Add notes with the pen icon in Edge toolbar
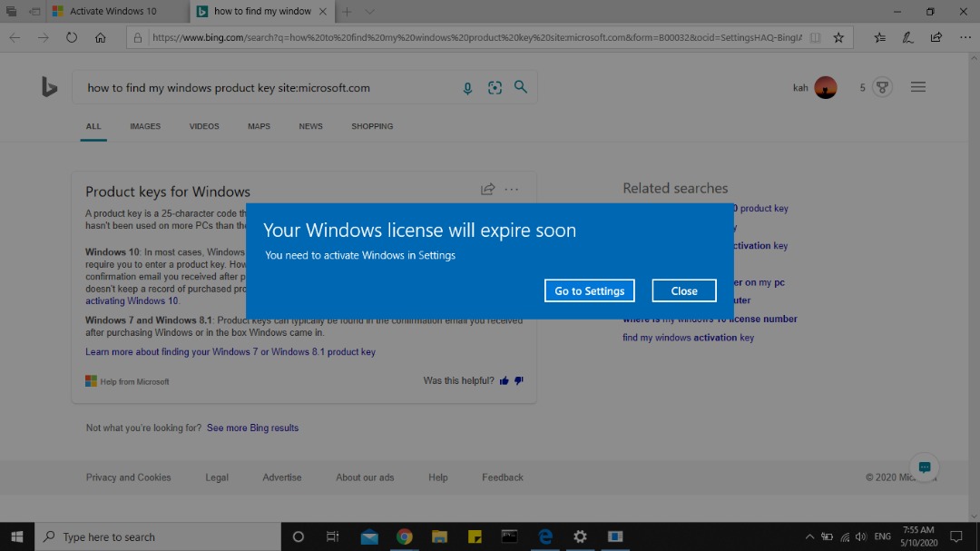Viewport: 980px width, 551px height. (907, 37)
